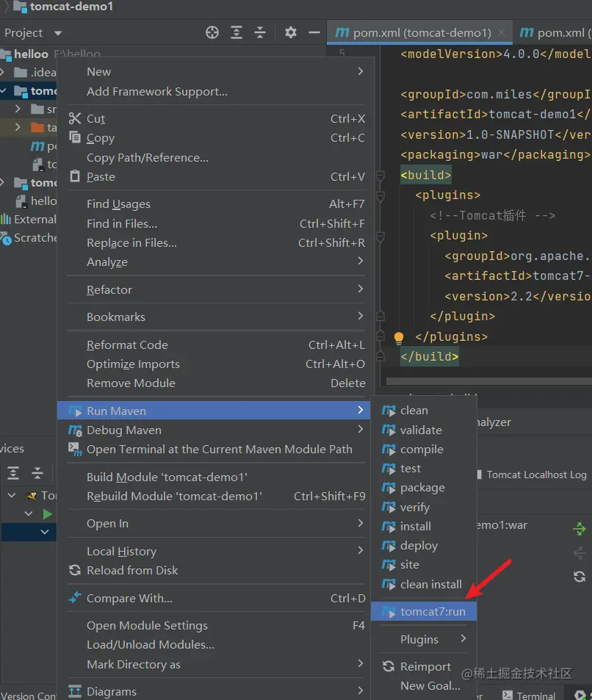Expand Mark Directory as submenu arrow
This screenshot has height=700, width=592.
[x=361, y=664]
